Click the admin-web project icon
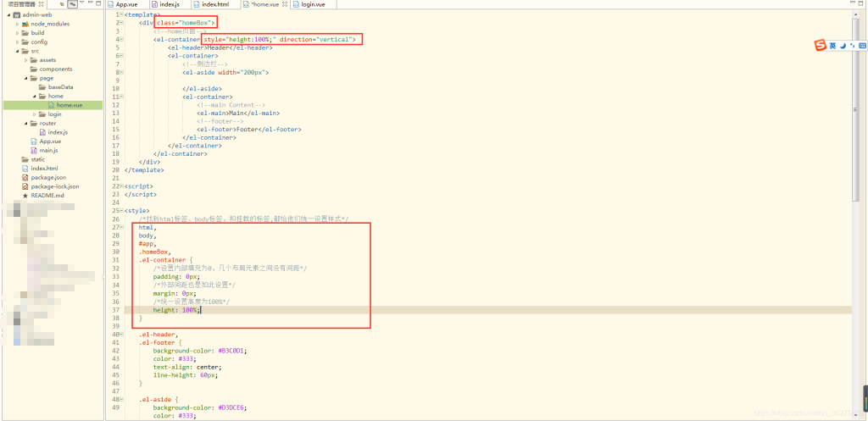Screen dimensions: 868x421 [17, 15]
